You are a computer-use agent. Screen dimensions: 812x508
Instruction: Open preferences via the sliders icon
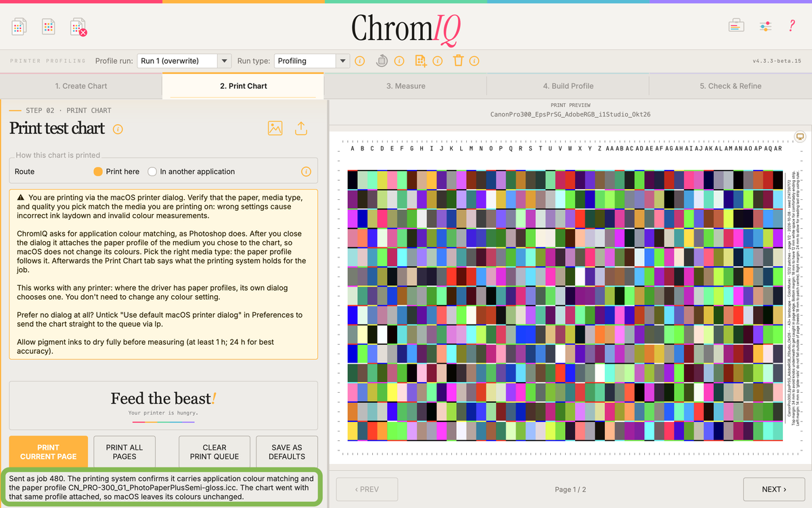pos(765,26)
